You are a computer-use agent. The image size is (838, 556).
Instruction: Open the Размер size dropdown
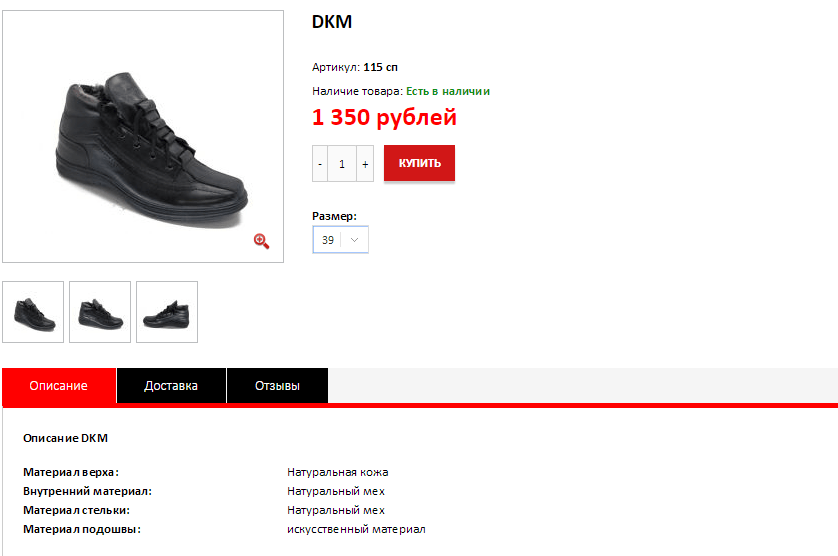point(340,240)
